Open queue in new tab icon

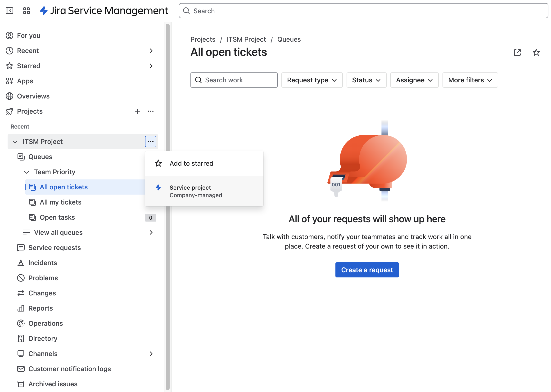tap(517, 52)
